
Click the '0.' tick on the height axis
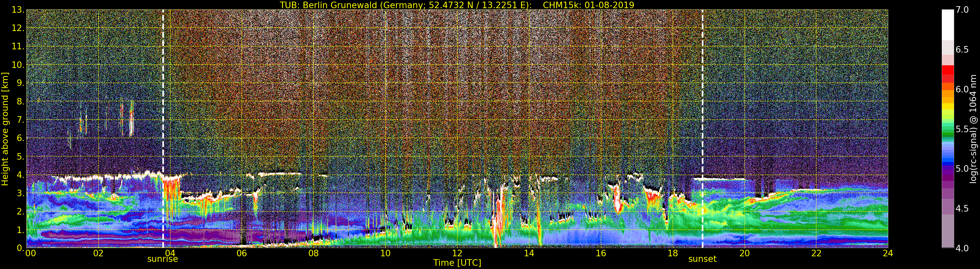click(21, 248)
